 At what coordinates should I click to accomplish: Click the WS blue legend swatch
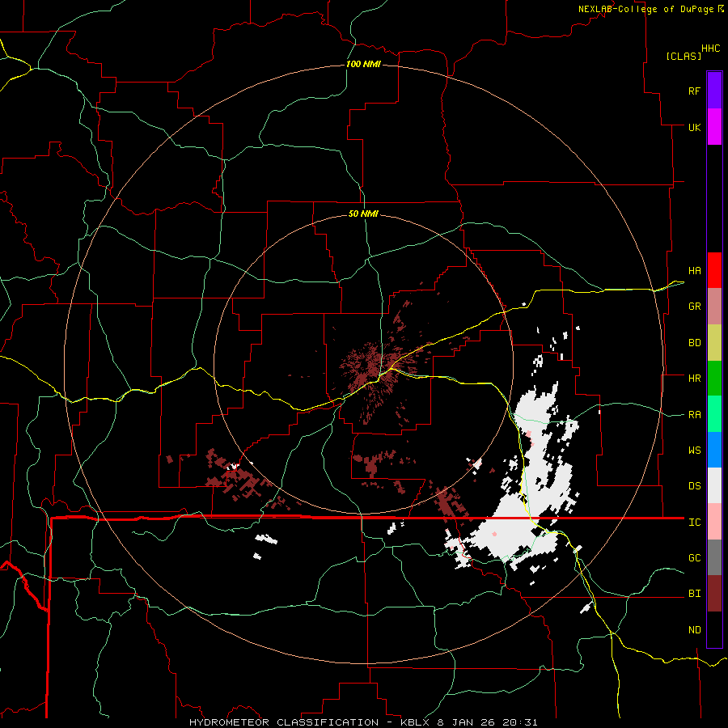coord(714,450)
